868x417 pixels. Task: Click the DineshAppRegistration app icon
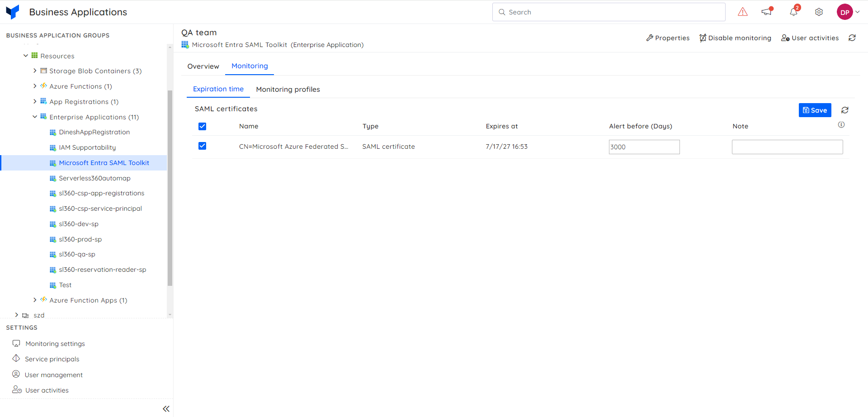pos(53,133)
